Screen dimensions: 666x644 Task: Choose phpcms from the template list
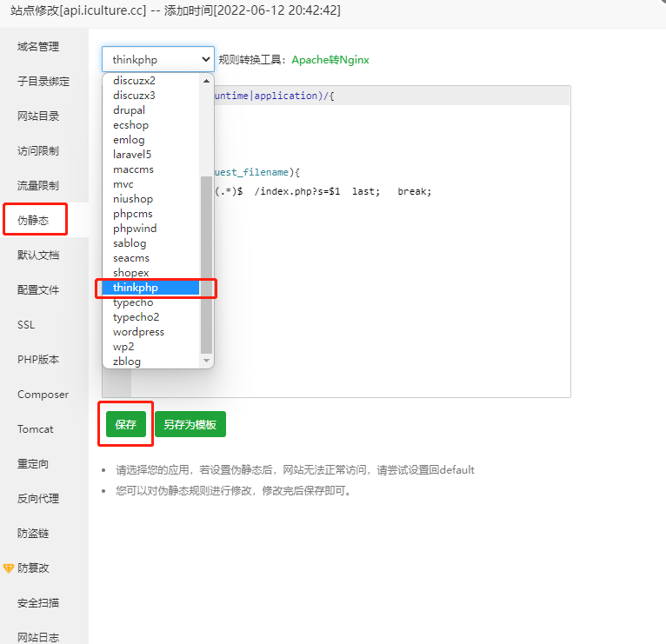point(150,214)
